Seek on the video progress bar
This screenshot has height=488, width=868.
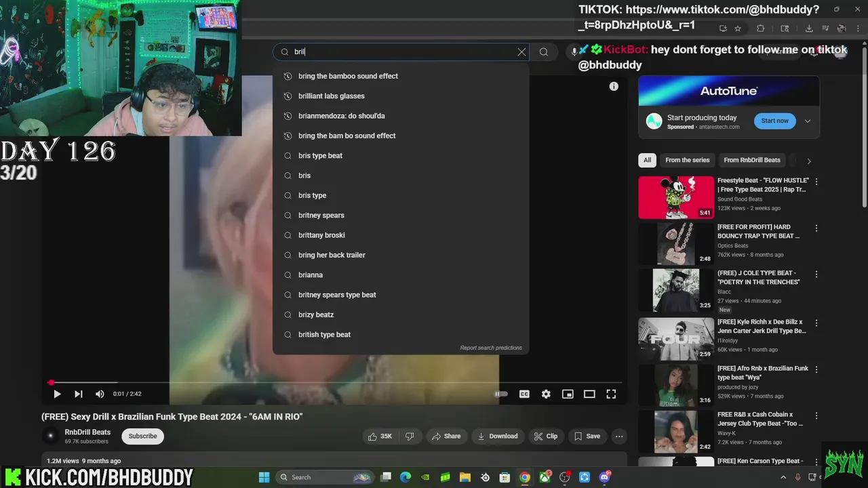point(335,382)
